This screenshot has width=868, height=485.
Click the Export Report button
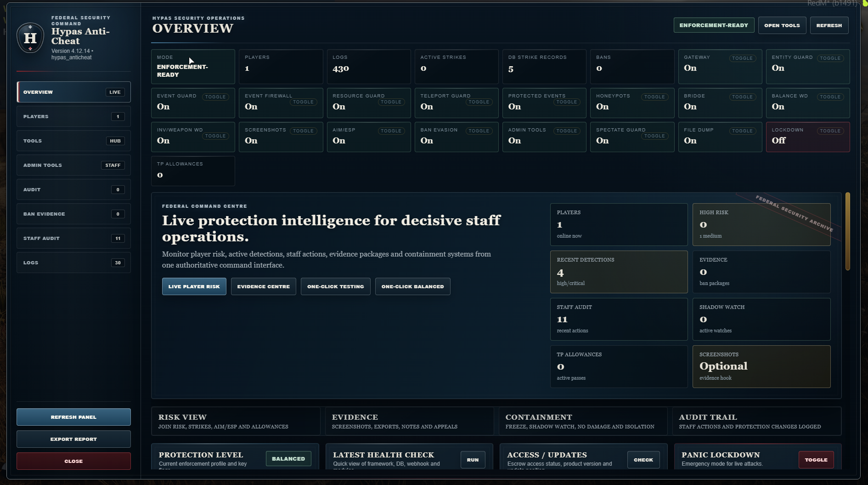click(73, 439)
